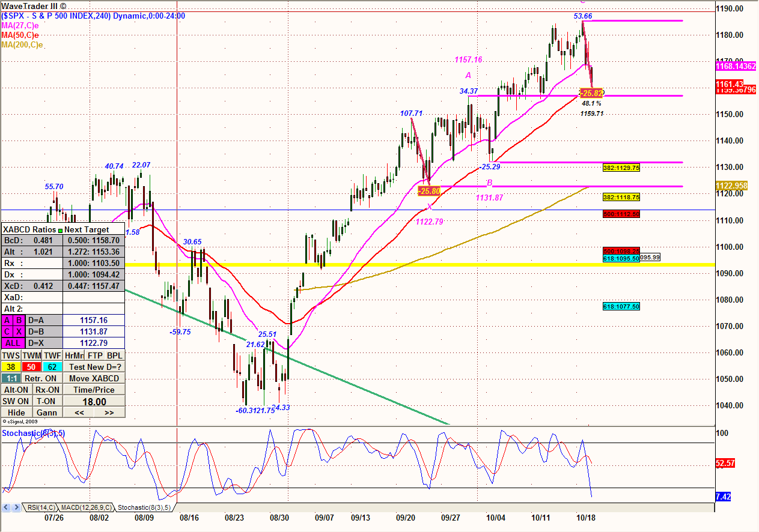Toggle Retr. ON

[42, 378]
